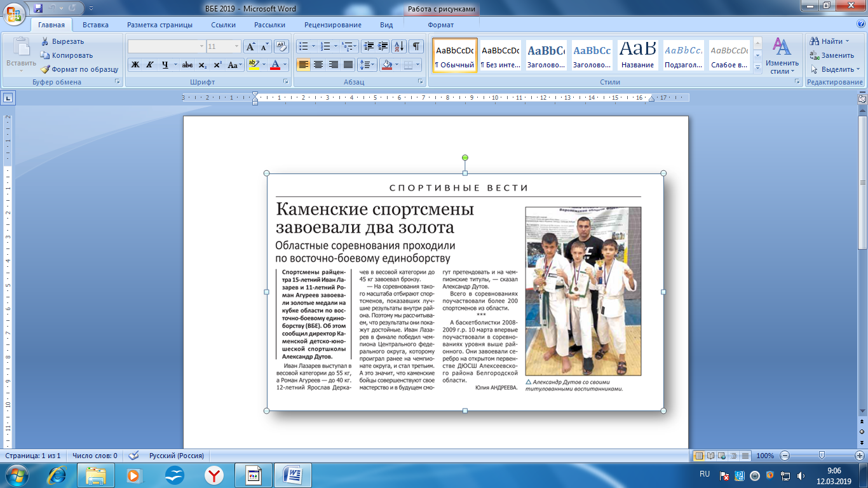Switch to the Вставка tab

pyautogui.click(x=95, y=25)
